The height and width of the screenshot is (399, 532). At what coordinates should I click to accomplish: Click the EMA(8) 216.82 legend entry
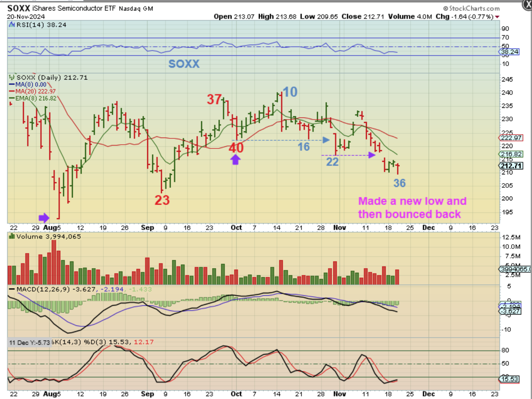coord(33,98)
